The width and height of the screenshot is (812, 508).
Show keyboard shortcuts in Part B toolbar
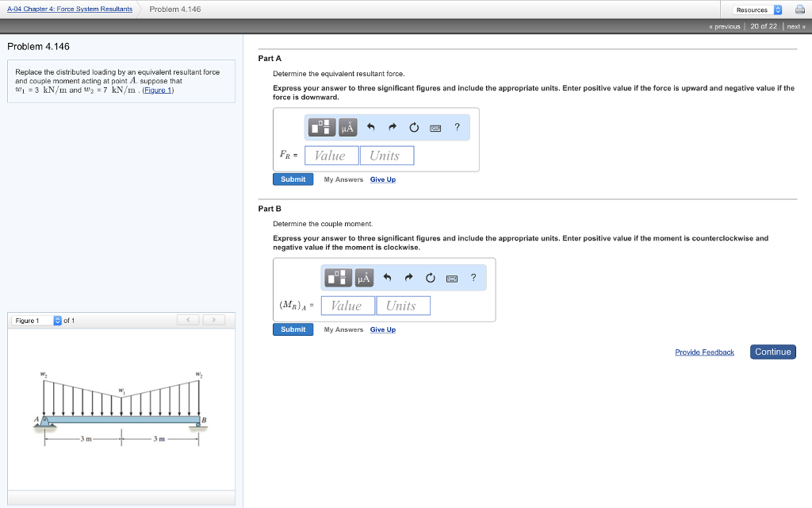[452, 277]
